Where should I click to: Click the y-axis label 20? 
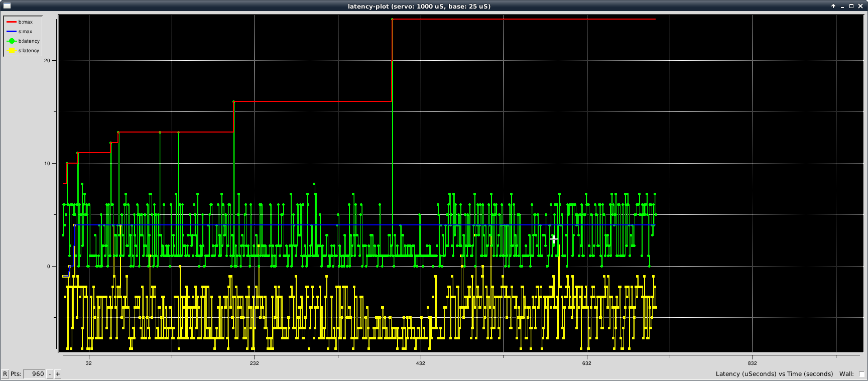coord(47,61)
